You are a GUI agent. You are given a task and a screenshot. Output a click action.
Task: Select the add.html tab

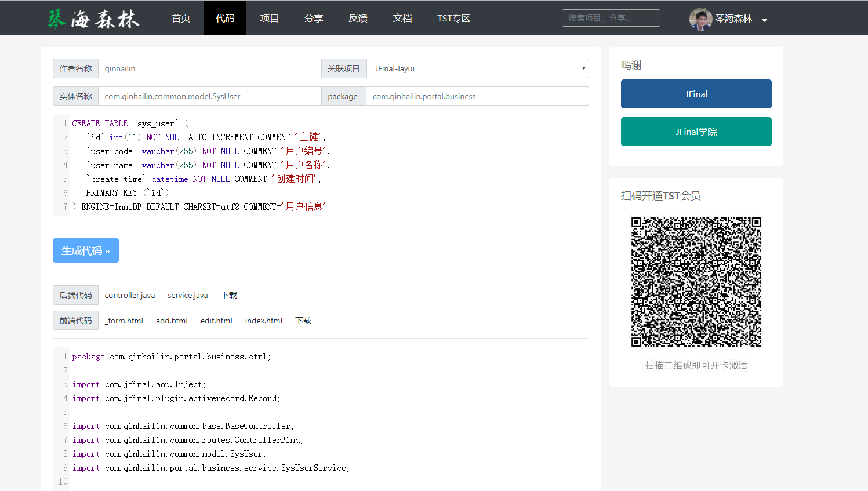click(172, 321)
